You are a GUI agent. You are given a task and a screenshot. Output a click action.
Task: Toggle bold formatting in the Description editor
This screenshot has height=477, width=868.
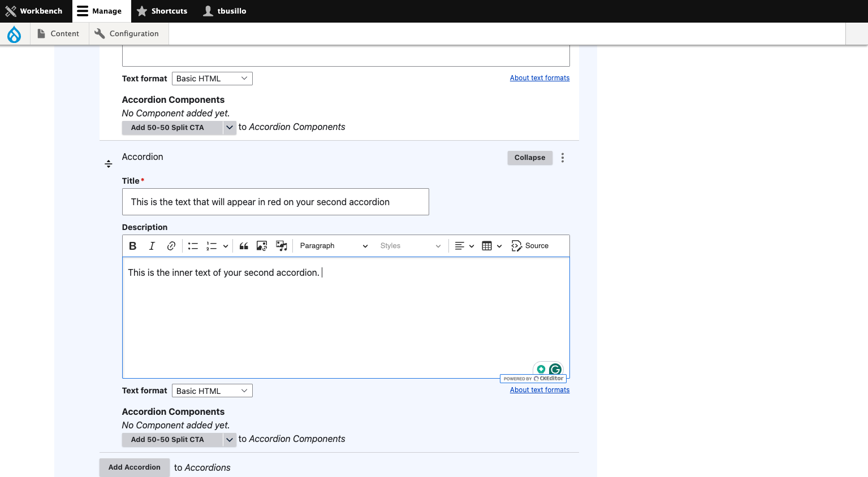coord(133,246)
